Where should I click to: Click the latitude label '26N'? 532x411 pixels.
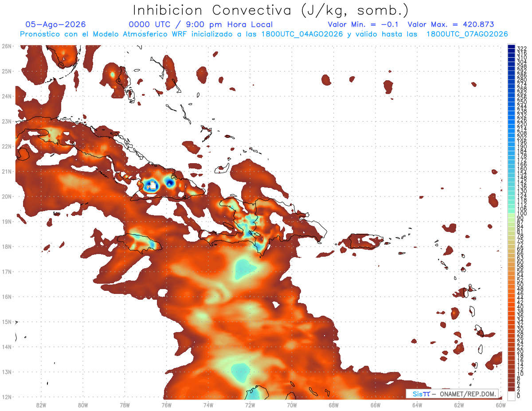7,46
